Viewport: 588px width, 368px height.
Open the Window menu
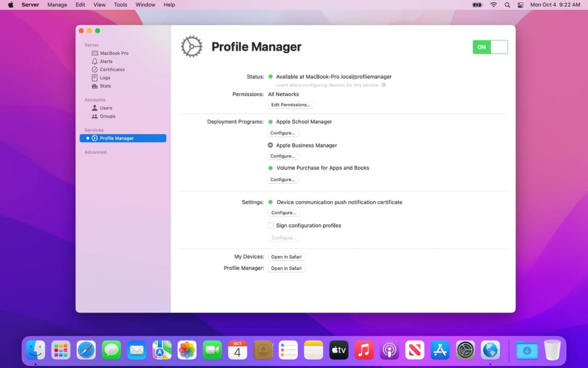[x=145, y=5]
